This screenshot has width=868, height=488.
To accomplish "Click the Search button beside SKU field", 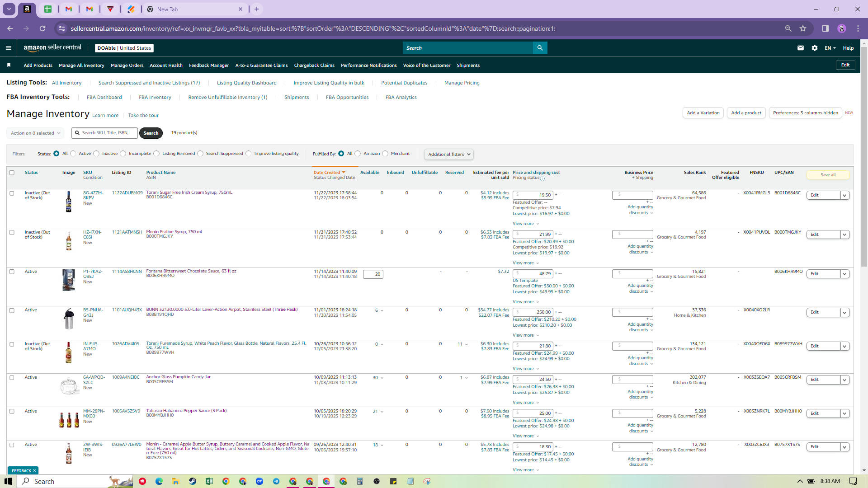I will (x=151, y=133).
